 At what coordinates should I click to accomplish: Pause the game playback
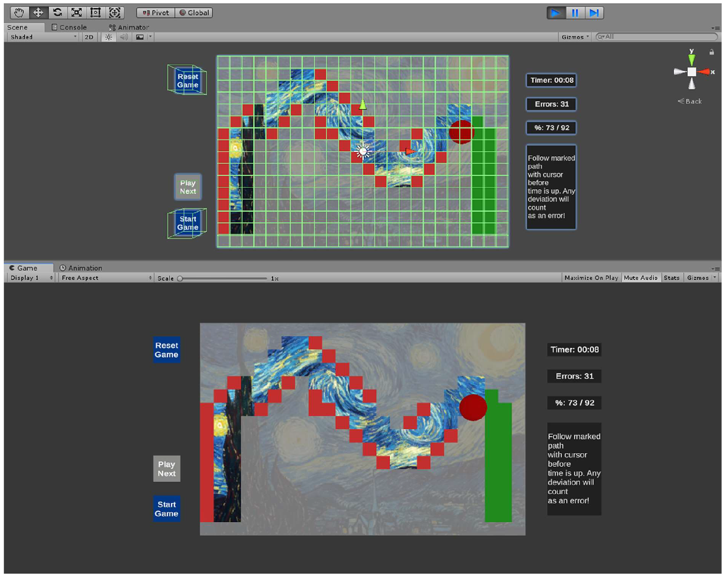pos(575,13)
